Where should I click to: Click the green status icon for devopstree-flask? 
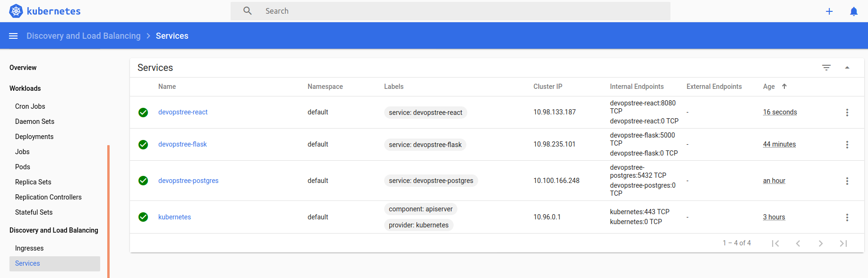click(x=143, y=145)
